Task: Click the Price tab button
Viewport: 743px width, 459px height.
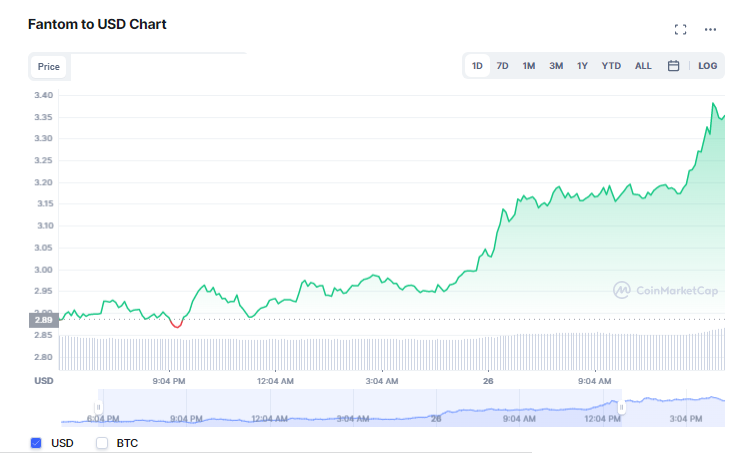Action: point(49,67)
